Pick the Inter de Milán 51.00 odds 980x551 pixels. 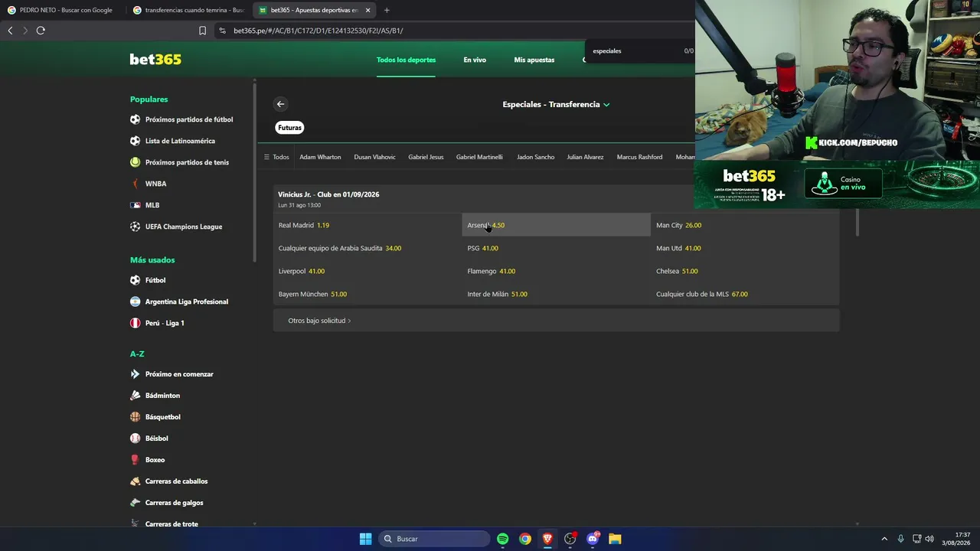coord(557,294)
